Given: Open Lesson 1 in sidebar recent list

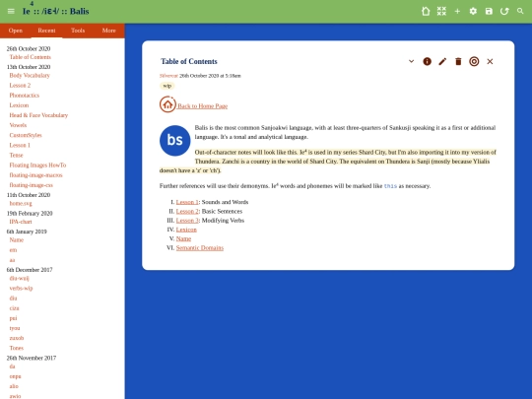Looking at the screenshot, I should (x=20, y=145).
